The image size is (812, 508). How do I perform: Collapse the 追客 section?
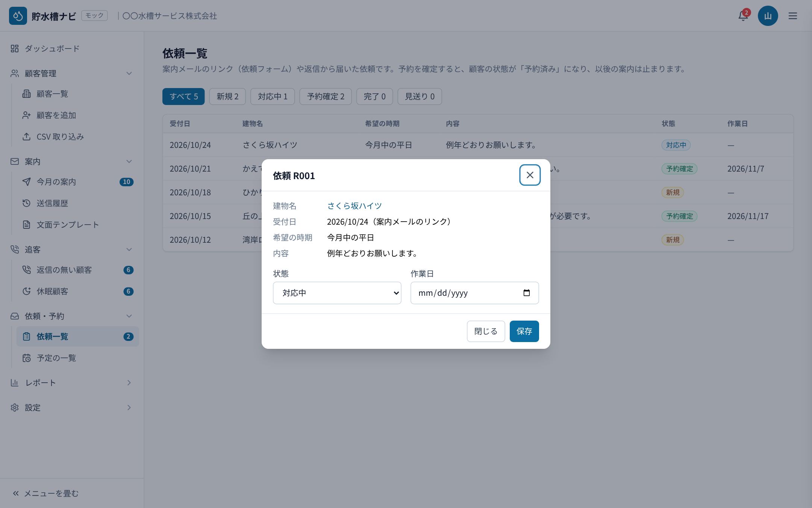[x=72, y=249]
